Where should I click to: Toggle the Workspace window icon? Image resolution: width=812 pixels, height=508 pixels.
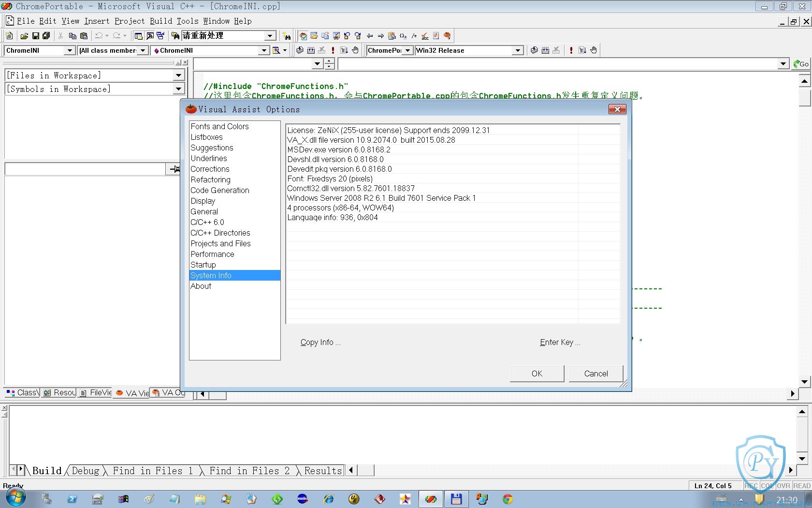(139, 36)
